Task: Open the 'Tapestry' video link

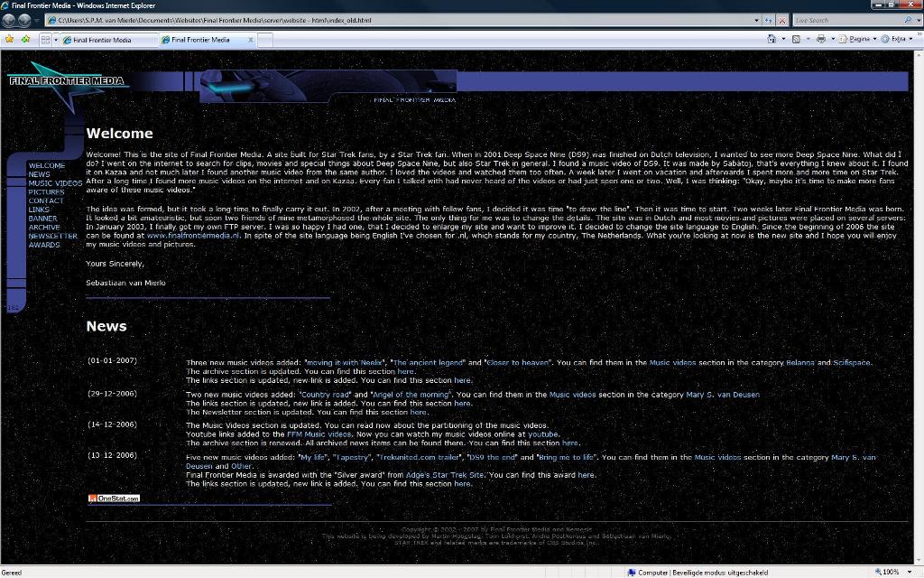Action: point(352,457)
